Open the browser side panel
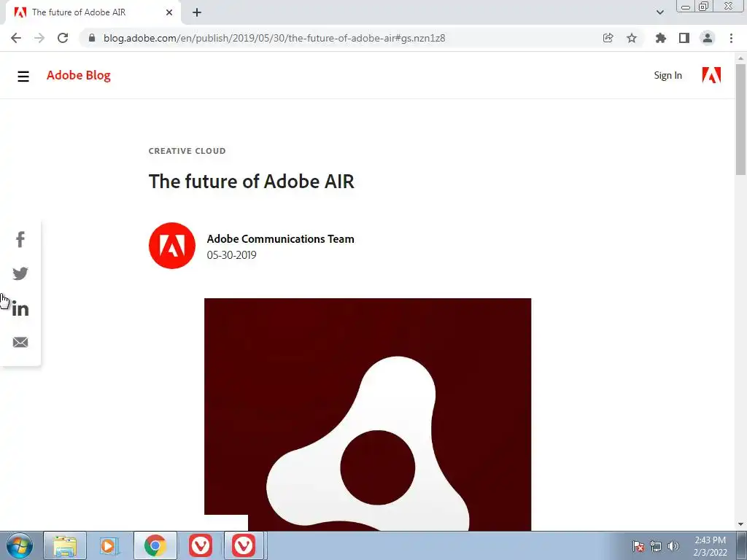The width and height of the screenshot is (747, 560). [684, 38]
